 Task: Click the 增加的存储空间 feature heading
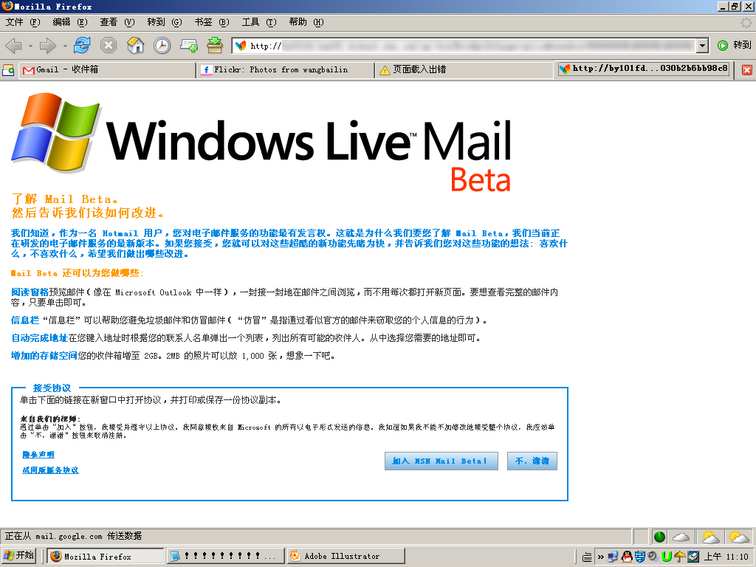(44, 356)
